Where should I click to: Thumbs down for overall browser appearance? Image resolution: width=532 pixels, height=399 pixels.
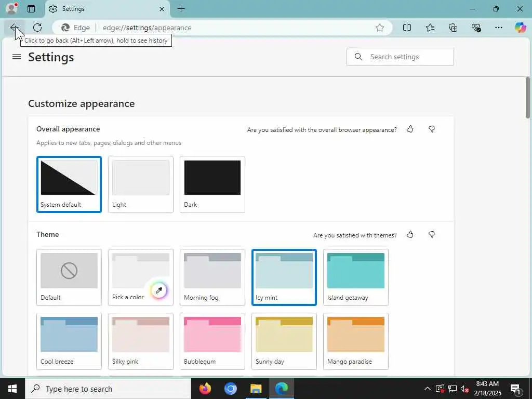(x=432, y=129)
